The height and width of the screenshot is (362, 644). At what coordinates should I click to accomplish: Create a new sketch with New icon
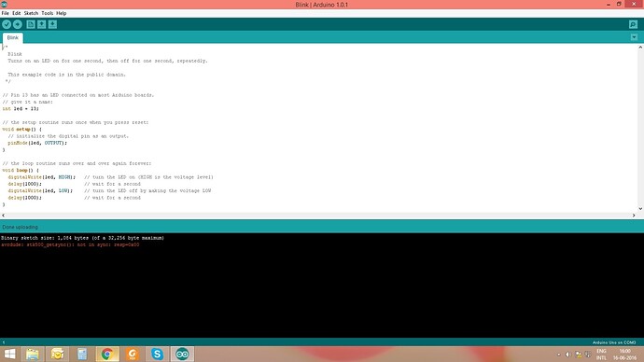click(31, 24)
